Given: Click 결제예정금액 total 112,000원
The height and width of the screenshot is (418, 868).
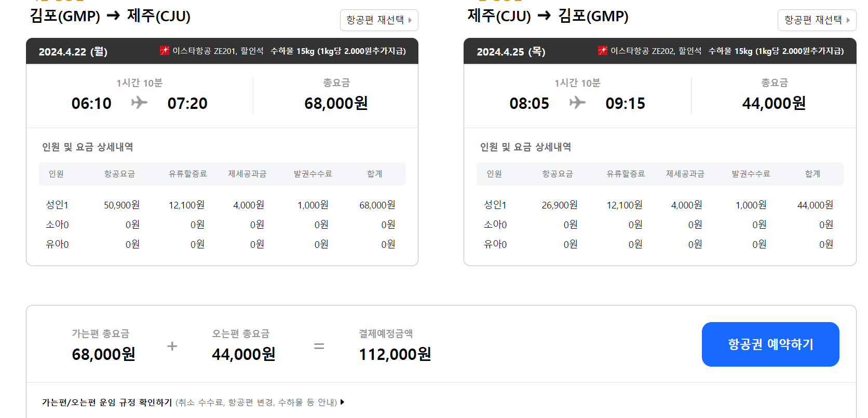Looking at the screenshot, I should click(x=395, y=354).
